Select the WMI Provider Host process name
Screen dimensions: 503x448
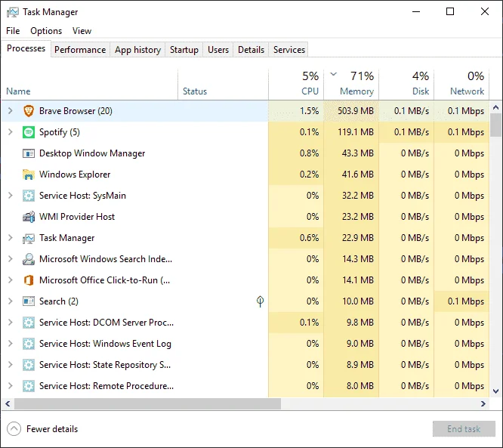coord(77,217)
